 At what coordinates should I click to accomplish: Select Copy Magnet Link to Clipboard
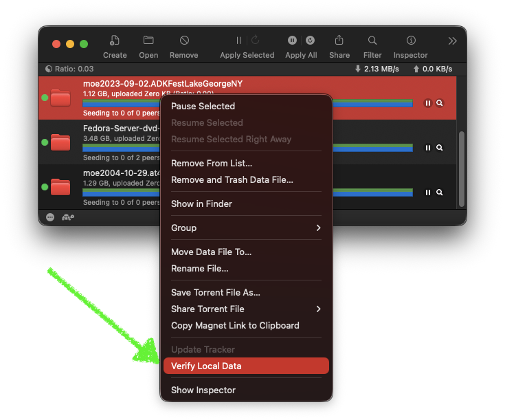click(235, 326)
